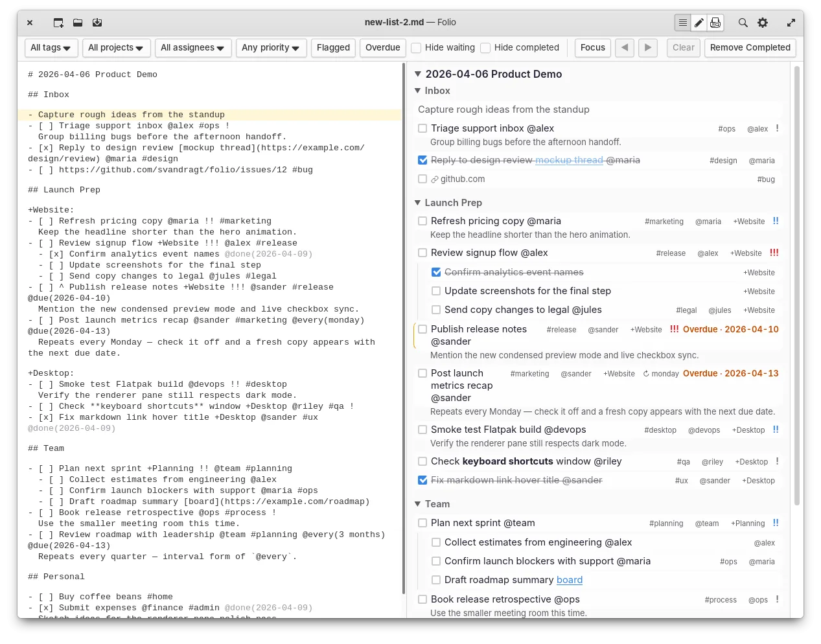Collapse the Team section

coord(418,504)
